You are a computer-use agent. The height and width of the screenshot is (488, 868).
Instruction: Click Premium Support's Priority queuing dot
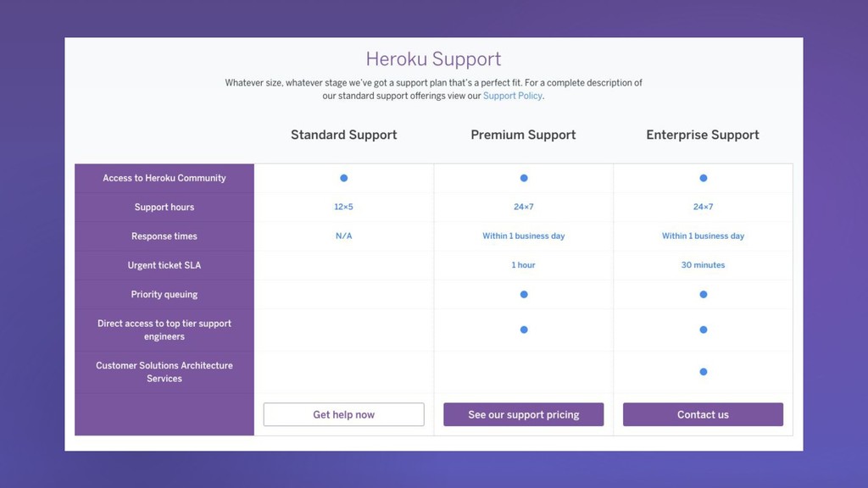click(524, 295)
